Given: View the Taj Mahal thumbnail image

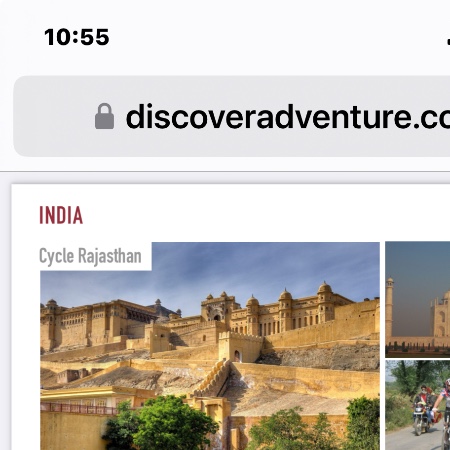Looking at the screenshot, I should [x=418, y=299].
